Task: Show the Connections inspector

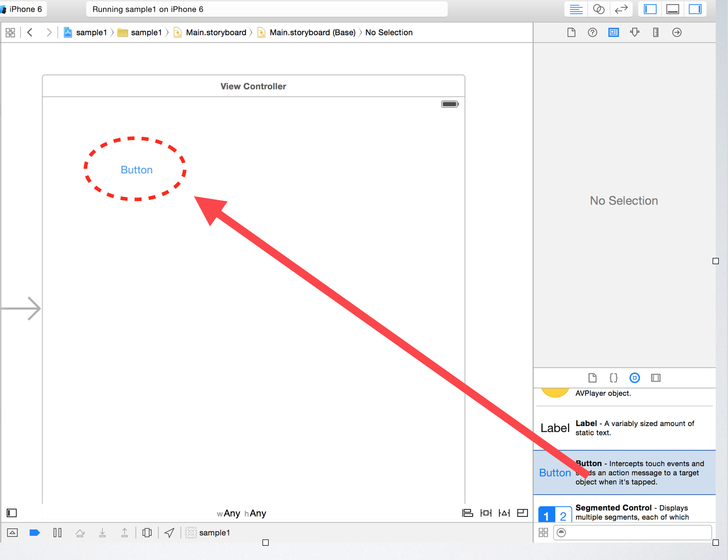Action: coord(677,32)
